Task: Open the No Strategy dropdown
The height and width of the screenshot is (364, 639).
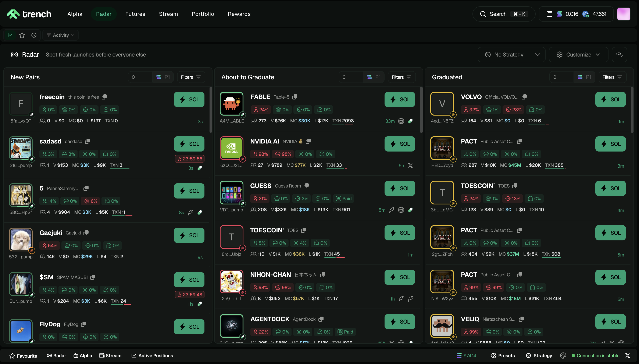Action: pos(511,55)
